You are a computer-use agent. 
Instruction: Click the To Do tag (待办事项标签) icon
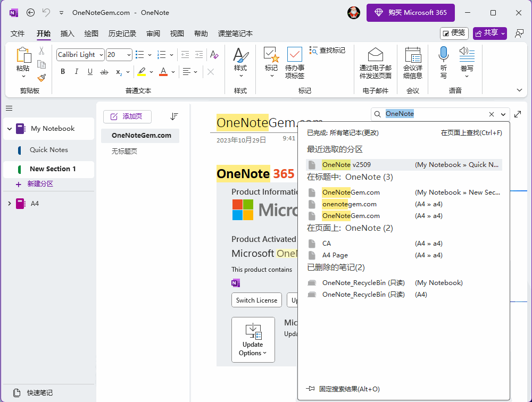[x=294, y=55]
